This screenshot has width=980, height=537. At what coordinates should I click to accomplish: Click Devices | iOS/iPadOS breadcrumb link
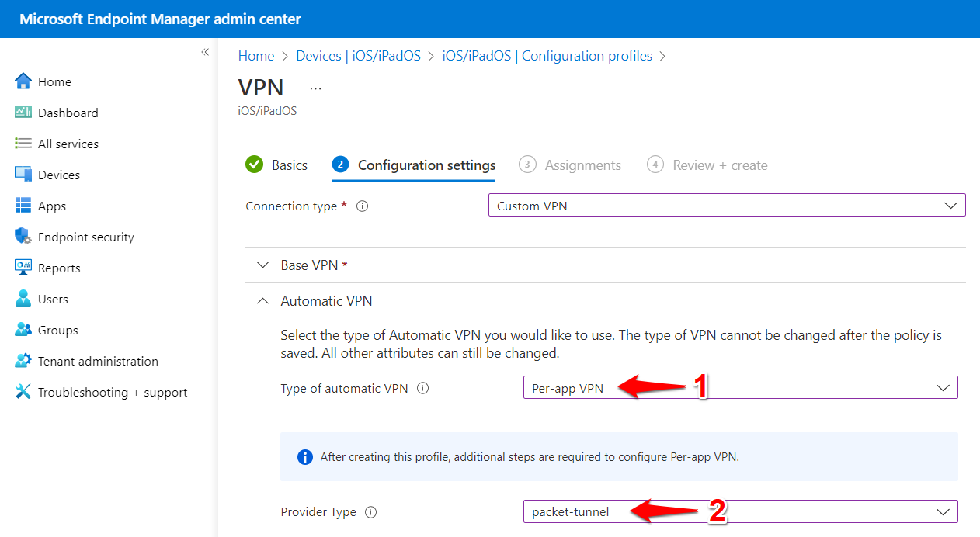[358, 56]
